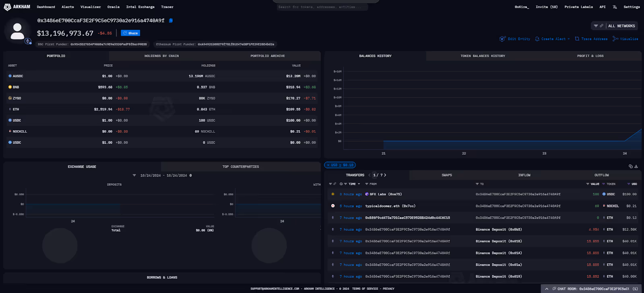
Task: Click the ZYGO token icon in portfolio
Action: pyautogui.click(x=10, y=98)
